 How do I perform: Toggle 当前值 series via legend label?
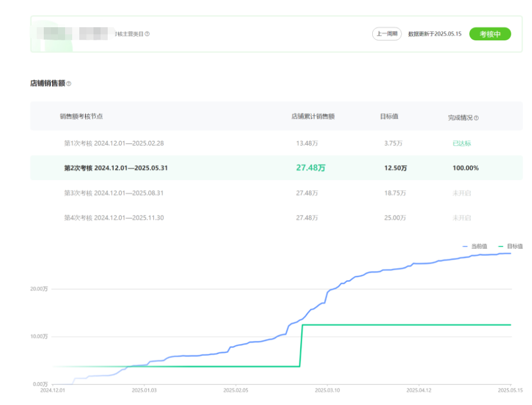pos(479,246)
